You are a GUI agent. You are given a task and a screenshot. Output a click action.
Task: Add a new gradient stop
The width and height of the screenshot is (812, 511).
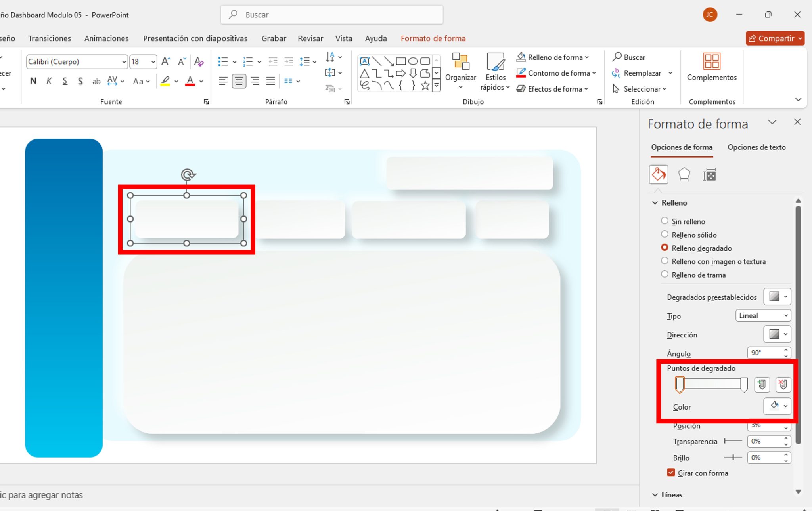pos(761,384)
